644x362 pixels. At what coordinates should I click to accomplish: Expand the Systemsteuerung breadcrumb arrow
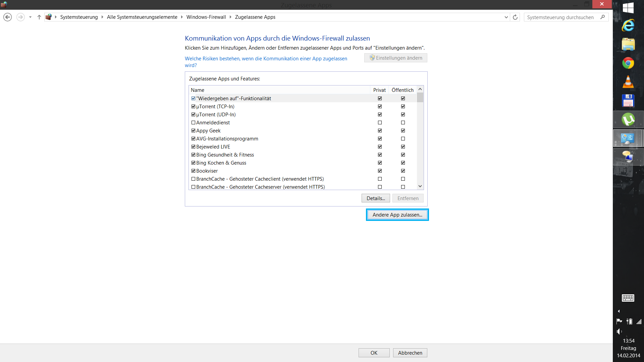(x=102, y=17)
